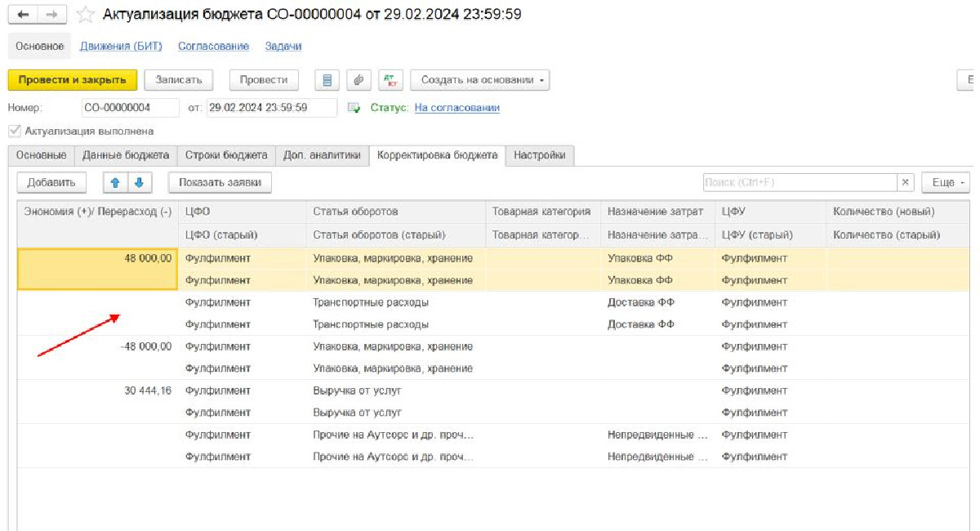This screenshot has height=531, width=980.
Task: Open the Еще menu dropdown
Action: point(946,182)
